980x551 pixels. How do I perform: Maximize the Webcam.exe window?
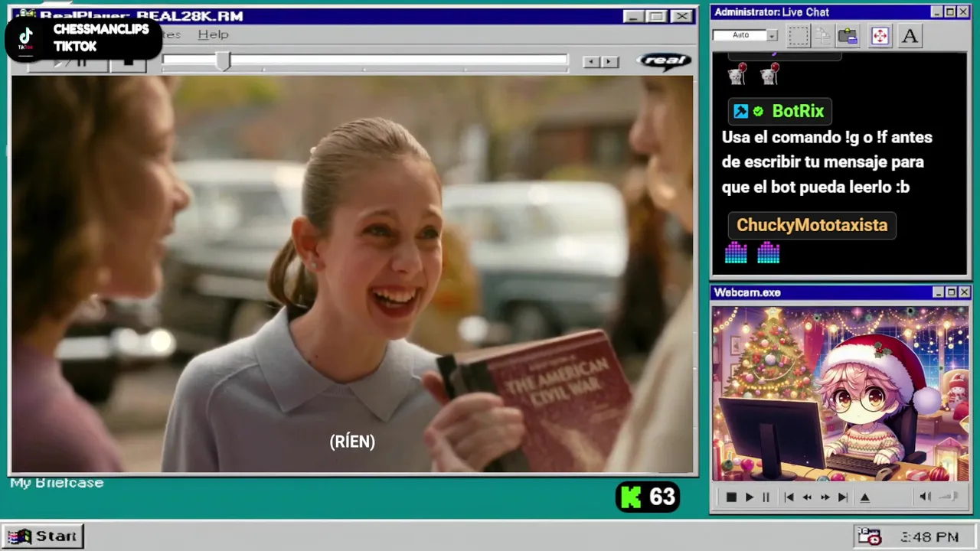(x=952, y=292)
